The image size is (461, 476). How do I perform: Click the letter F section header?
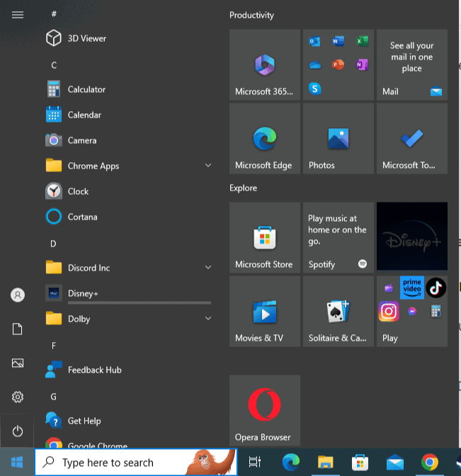53,346
